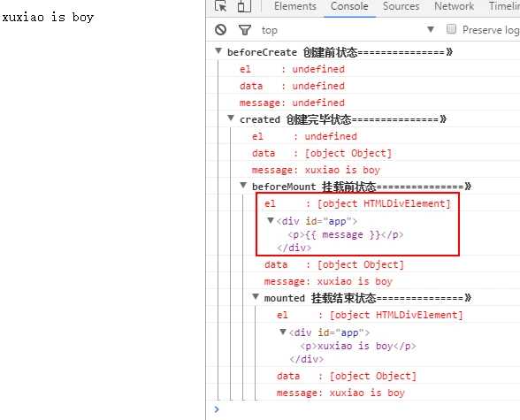This screenshot has width=520, height=420.
Task: Click the closing </div> tag under beforeMount
Action: [x=294, y=248]
